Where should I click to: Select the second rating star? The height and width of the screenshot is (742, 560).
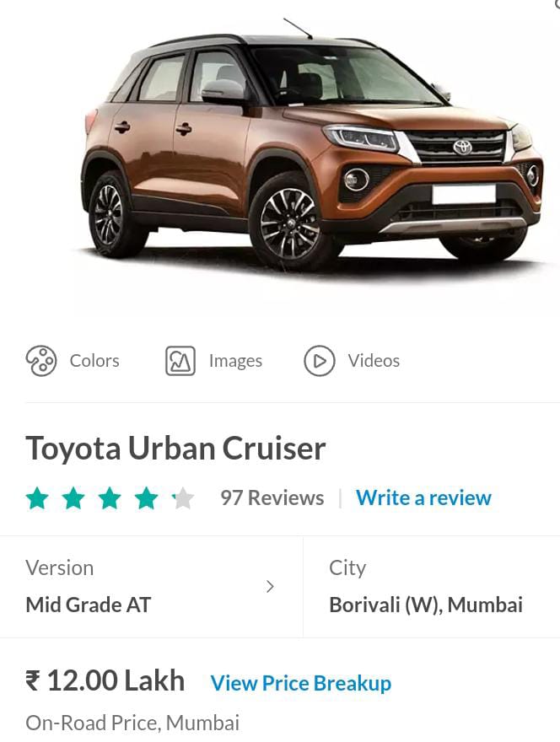pos(73,498)
